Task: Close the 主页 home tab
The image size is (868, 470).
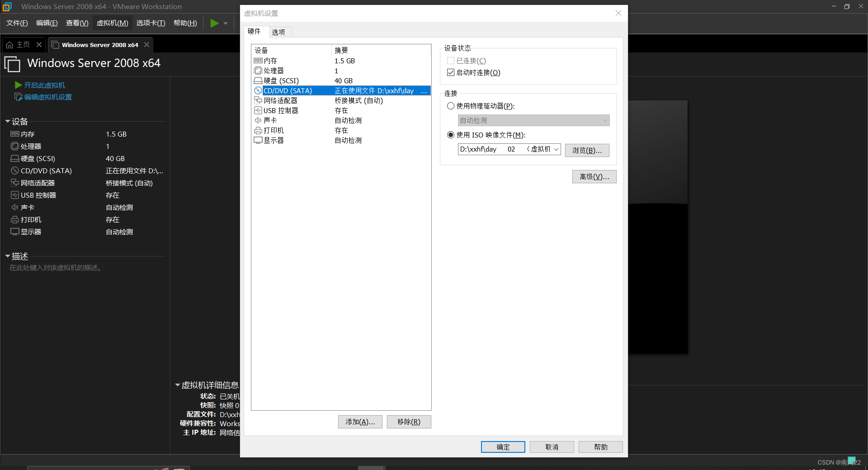Action: [x=39, y=45]
